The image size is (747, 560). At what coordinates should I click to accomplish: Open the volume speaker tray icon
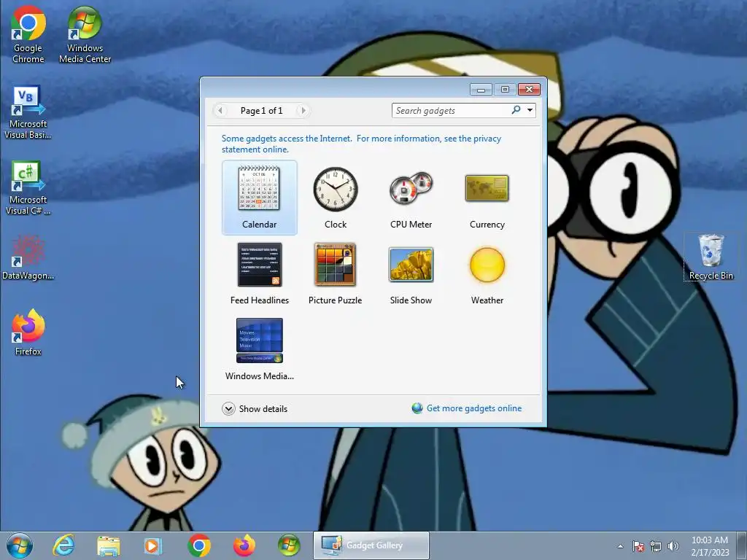tap(673, 546)
